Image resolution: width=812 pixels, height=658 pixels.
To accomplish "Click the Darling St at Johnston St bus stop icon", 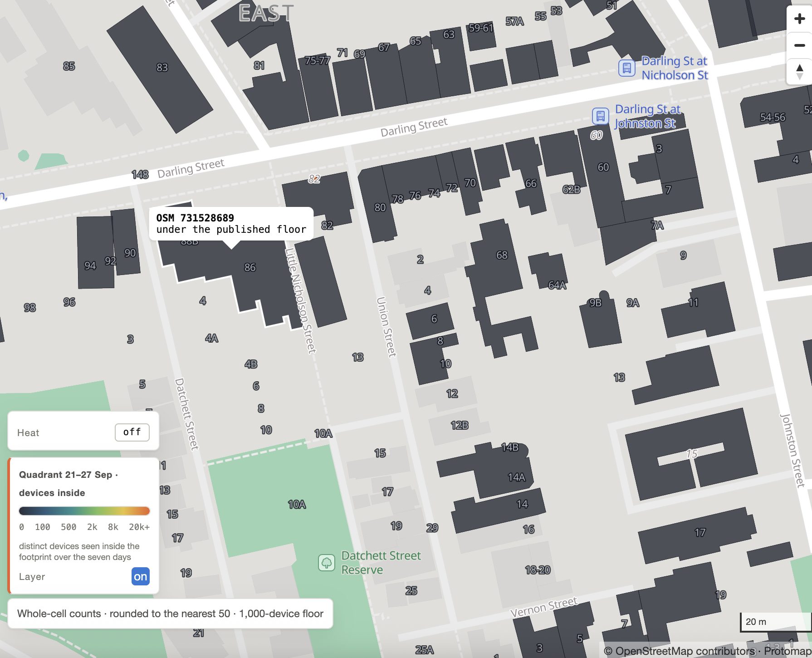I will 600,116.
